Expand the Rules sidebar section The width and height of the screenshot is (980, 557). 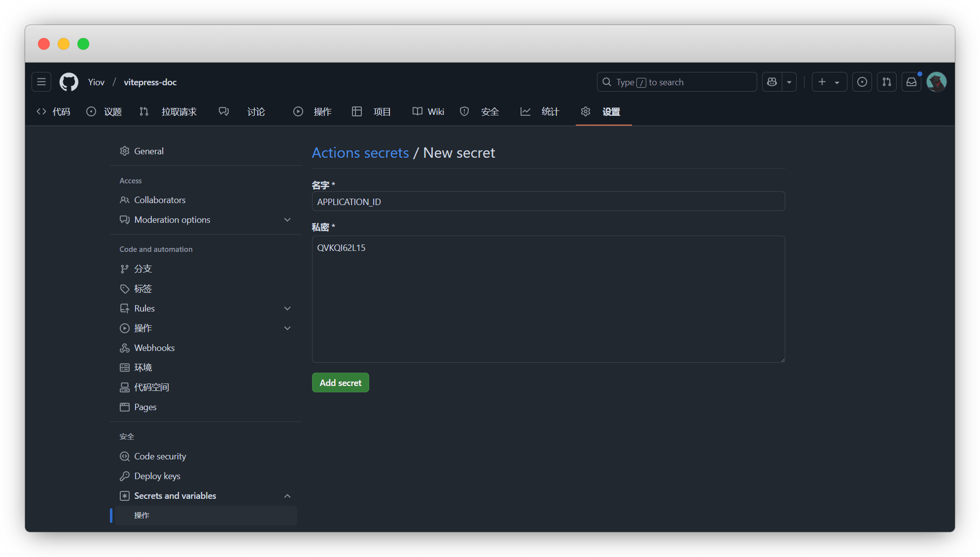[287, 309]
